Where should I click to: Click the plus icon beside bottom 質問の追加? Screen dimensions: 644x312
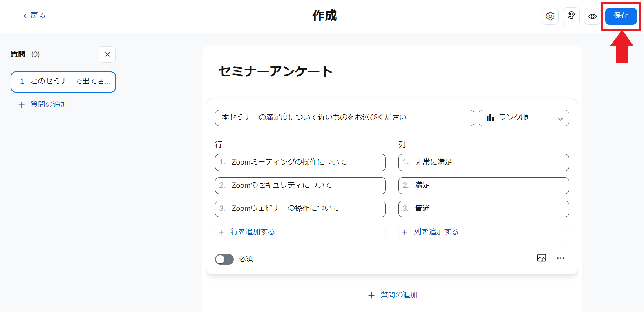pyautogui.click(x=371, y=295)
